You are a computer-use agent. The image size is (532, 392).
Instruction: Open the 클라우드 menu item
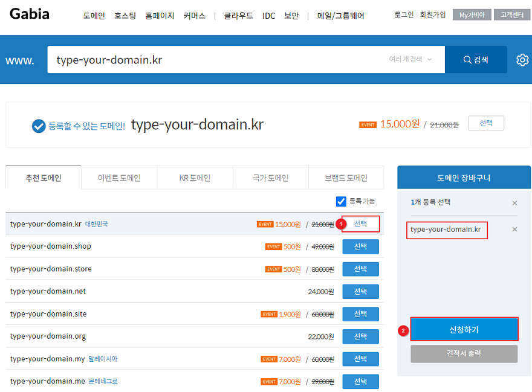tap(239, 16)
